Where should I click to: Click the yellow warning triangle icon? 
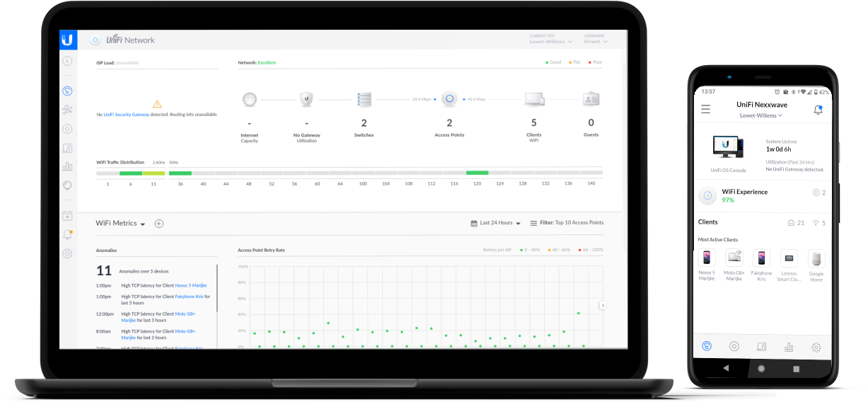pyautogui.click(x=157, y=103)
